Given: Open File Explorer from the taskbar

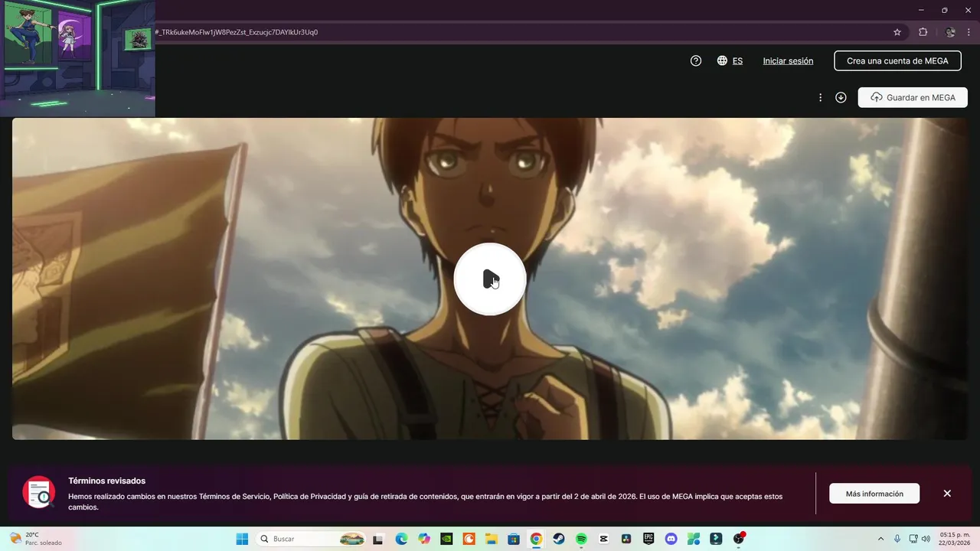Looking at the screenshot, I should click(x=492, y=539).
